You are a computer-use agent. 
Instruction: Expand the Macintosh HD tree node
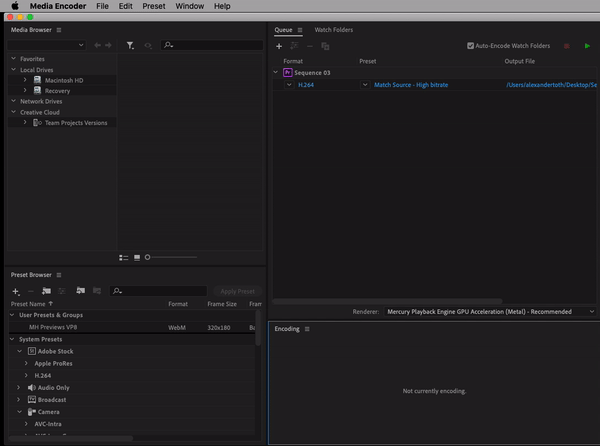(x=25, y=80)
